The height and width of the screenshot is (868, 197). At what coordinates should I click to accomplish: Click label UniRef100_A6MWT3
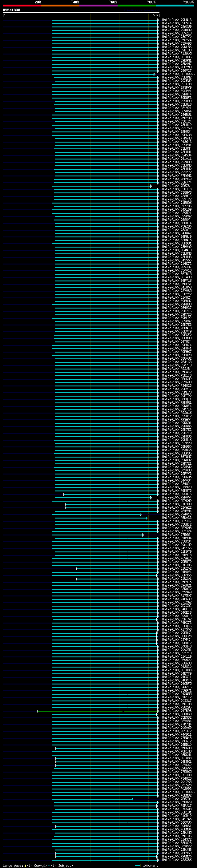coord(177,491)
